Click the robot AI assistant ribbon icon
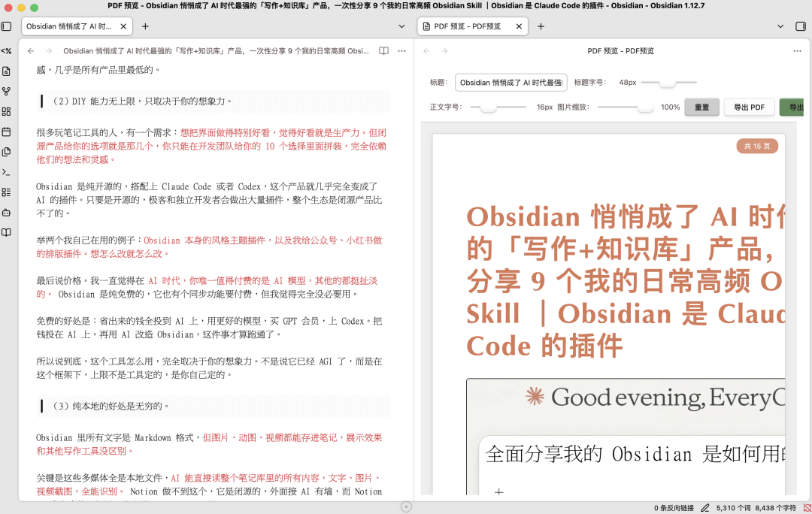812x514 pixels. click(6, 212)
